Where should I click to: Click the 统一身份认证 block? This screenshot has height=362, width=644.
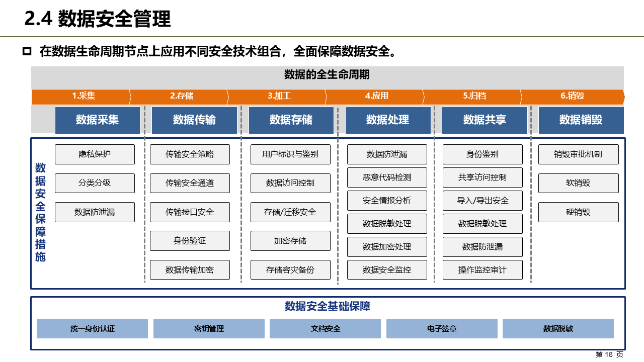click(93, 329)
